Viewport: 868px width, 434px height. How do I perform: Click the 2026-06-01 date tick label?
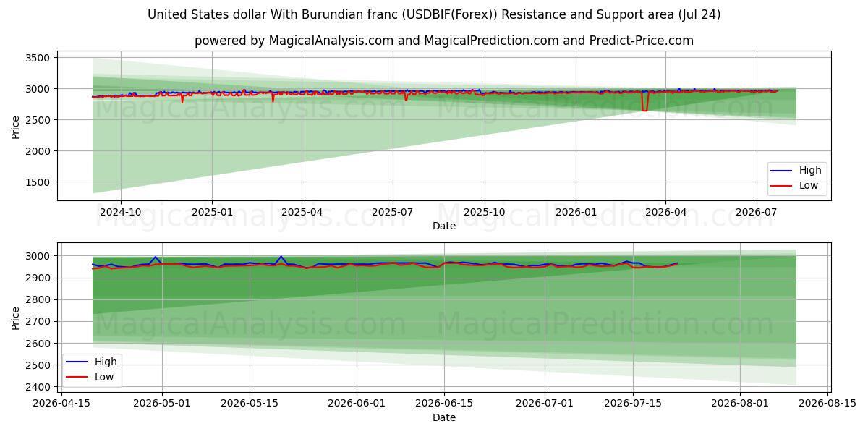(357, 404)
